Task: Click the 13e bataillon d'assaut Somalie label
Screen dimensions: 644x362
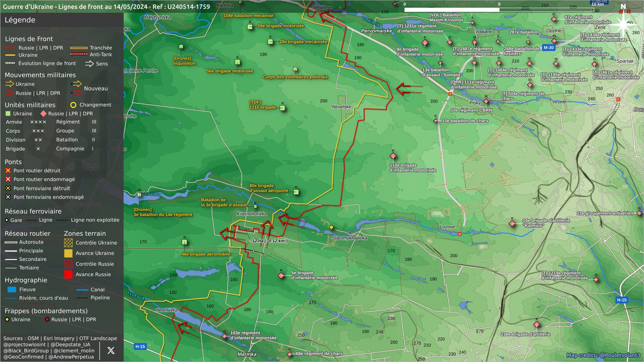Action: 442,72
